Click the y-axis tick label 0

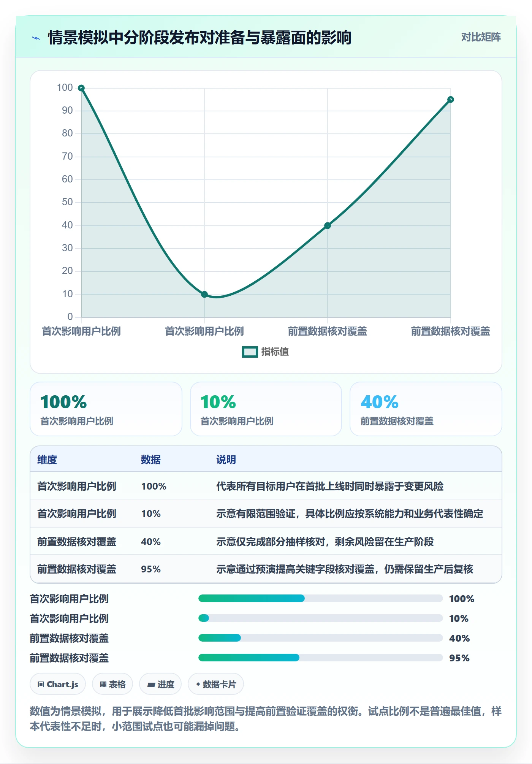point(70,317)
